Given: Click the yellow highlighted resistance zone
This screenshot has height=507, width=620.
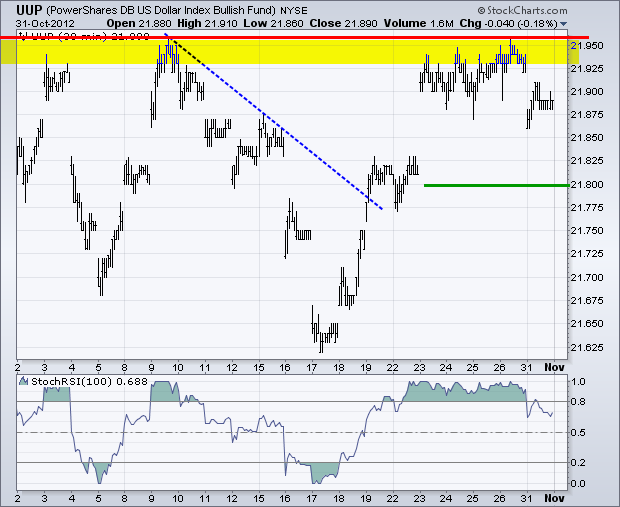Looking at the screenshot, I should pyautogui.click(x=289, y=51).
